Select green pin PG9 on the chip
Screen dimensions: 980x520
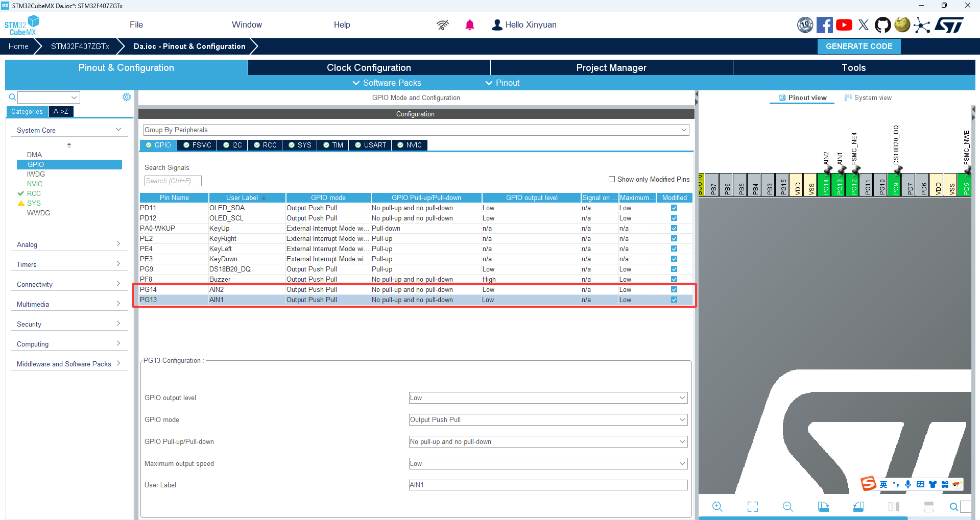(x=895, y=185)
